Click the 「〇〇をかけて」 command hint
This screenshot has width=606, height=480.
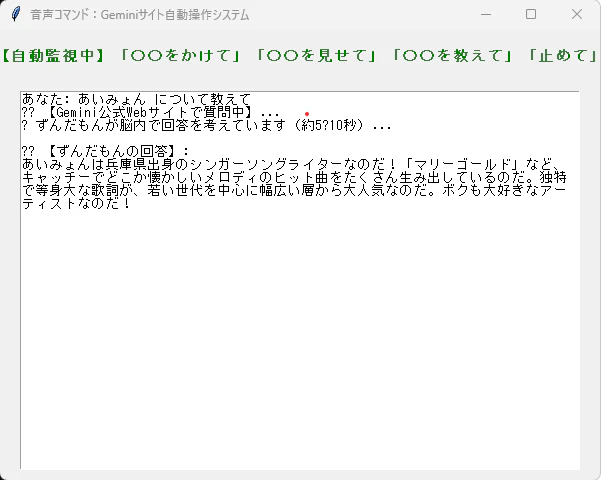tap(180, 56)
